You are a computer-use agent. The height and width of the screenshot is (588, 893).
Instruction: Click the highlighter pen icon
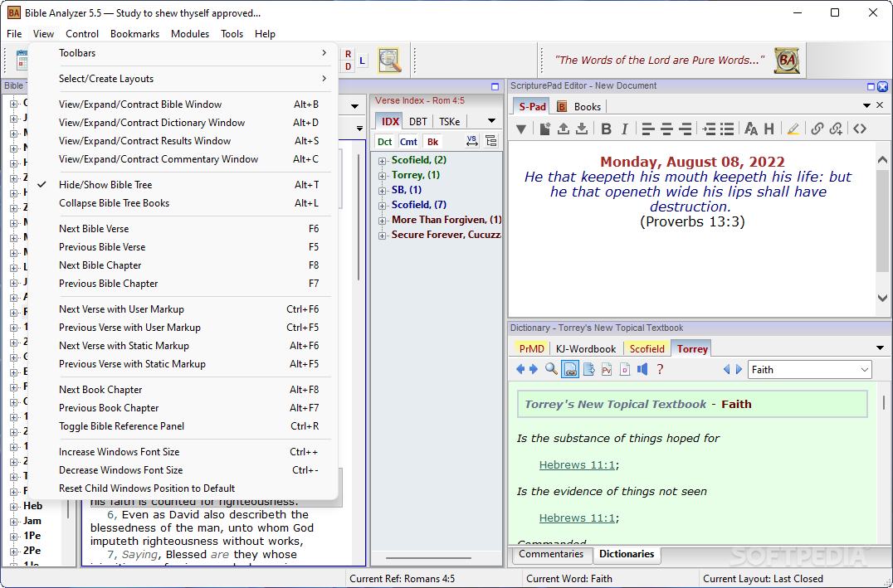(793, 129)
